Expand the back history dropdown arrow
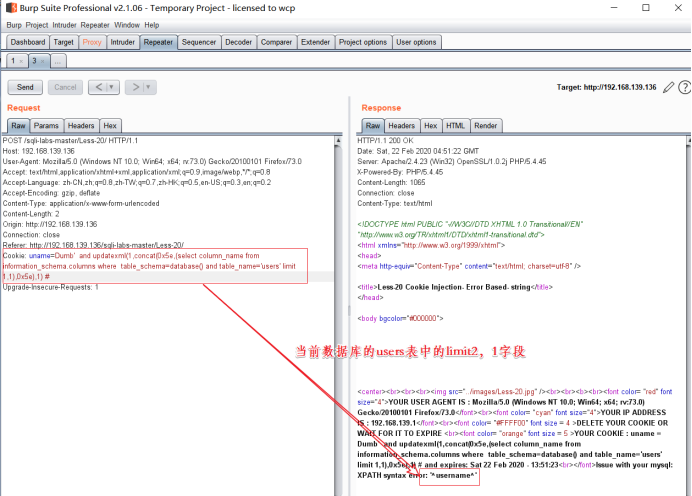Viewport: 692px width, 496px height. point(113,87)
